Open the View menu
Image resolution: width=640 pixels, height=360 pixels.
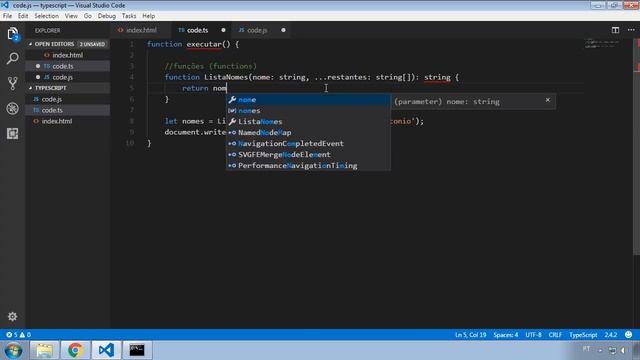click(71, 16)
